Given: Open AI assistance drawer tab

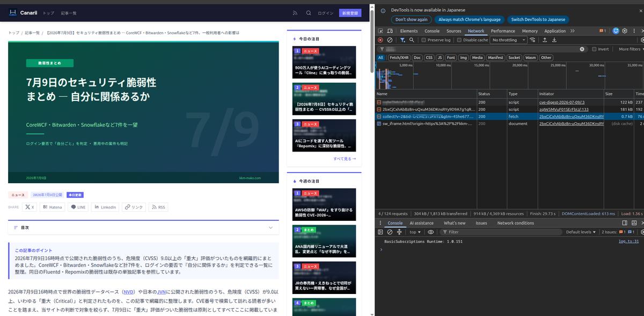Looking at the screenshot, I should click(421, 223).
